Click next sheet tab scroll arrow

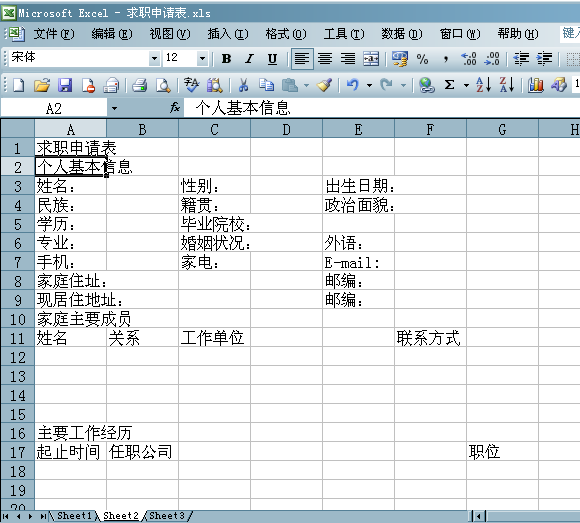click(x=30, y=516)
